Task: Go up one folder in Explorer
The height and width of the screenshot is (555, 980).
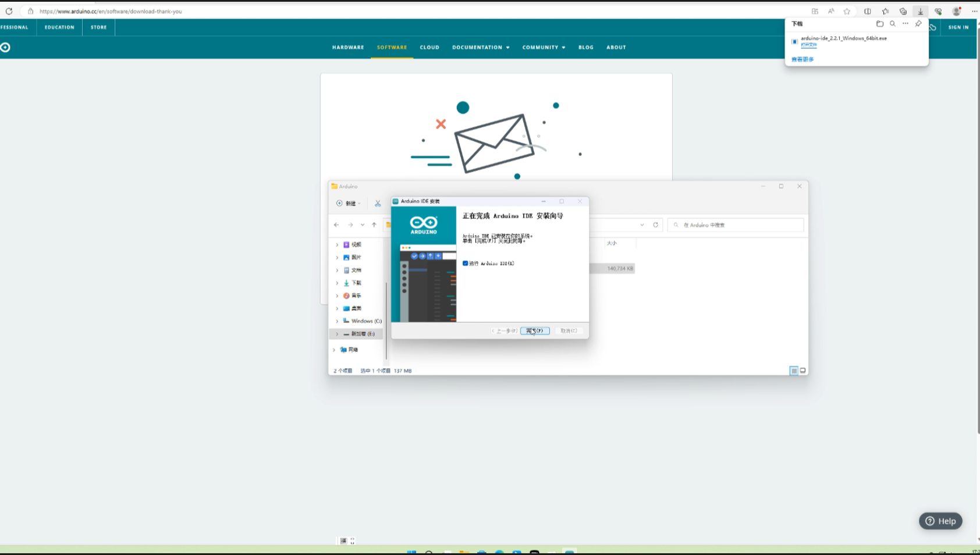Action: click(374, 225)
